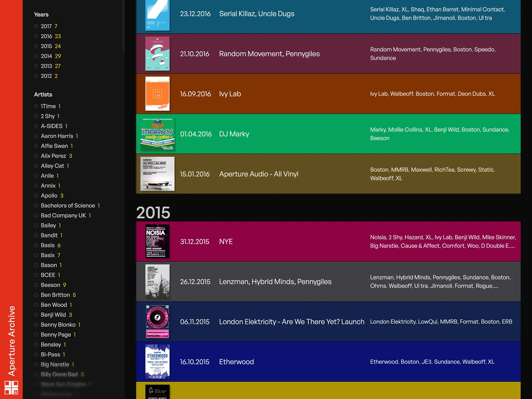The width and height of the screenshot is (532, 399).
Task: Open the All Vinyl turntable poster thumbnail
Action: tap(157, 174)
